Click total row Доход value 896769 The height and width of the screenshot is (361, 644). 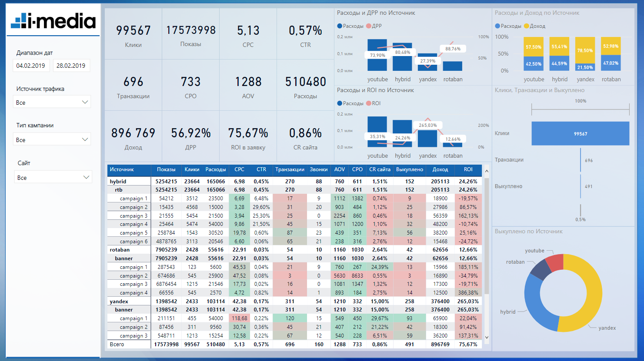point(440,344)
